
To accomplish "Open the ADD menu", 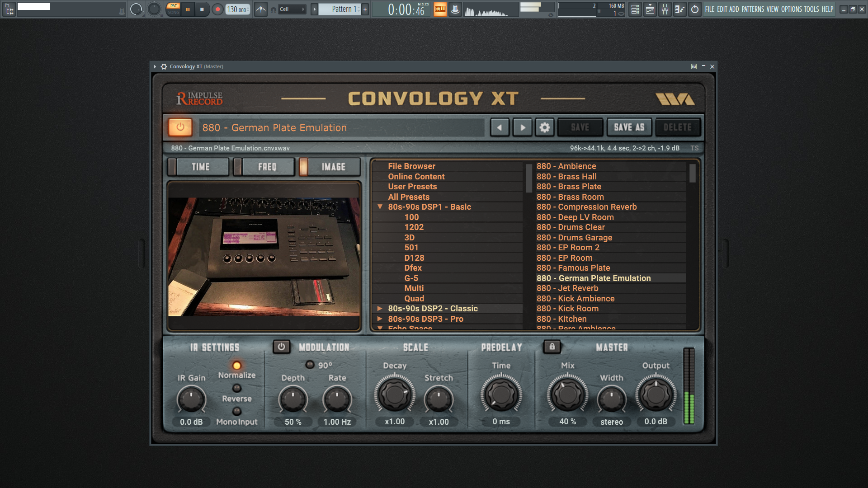I will click(734, 9).
